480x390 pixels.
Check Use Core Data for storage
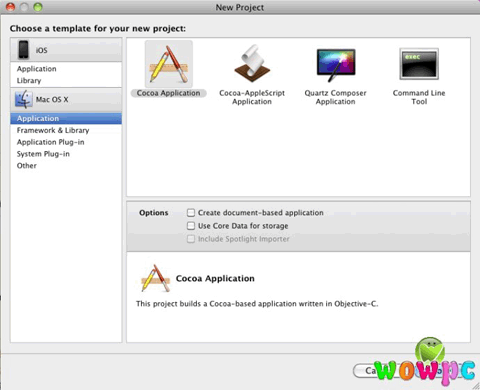click(x=191, y=226)
